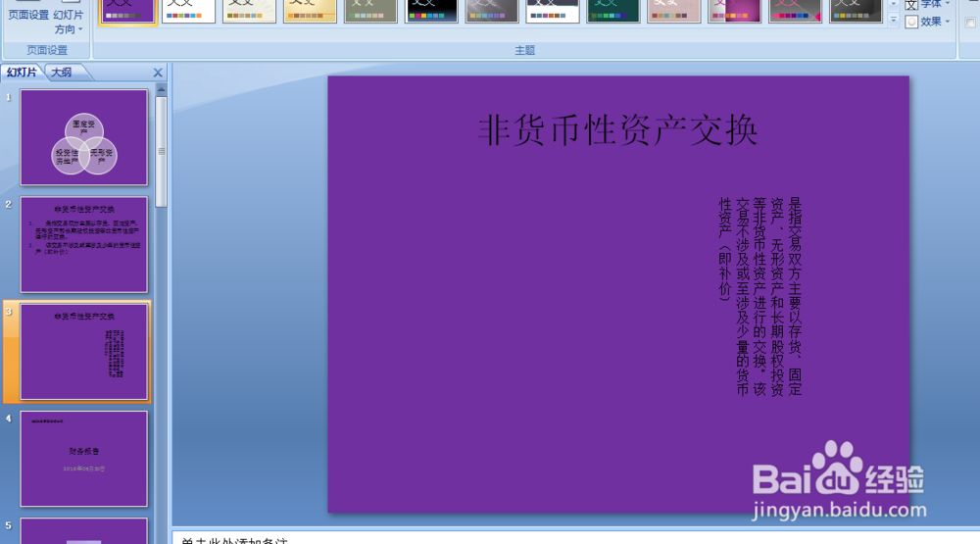Image resolution: width=980 pixels, height=544 pixels.
Task: Apply the black theme thumbnail
Action: coord(431,11)
